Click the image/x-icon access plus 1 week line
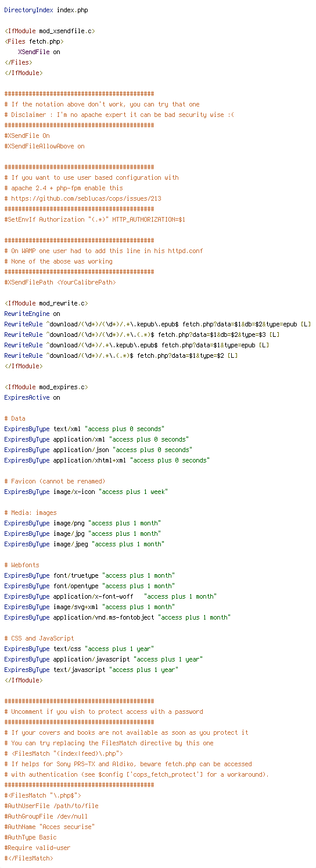The height and width of the screenshot is (868, 316). click(86, 492)
